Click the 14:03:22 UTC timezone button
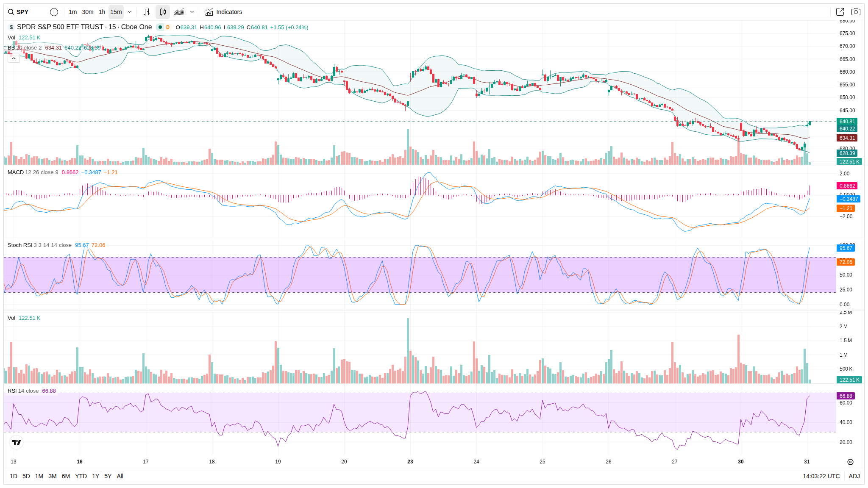The width and height of the screenshot is (868, 488). (821, 476)
